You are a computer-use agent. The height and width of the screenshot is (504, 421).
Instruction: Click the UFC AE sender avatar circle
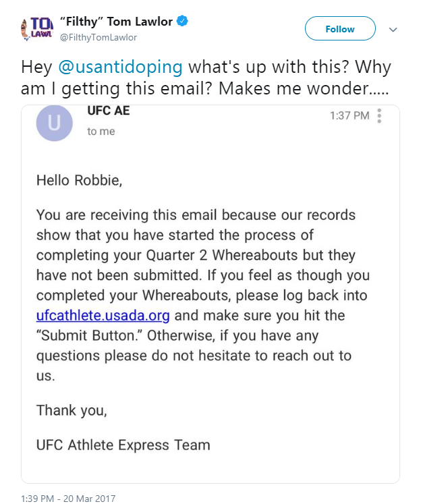(55, 123)
